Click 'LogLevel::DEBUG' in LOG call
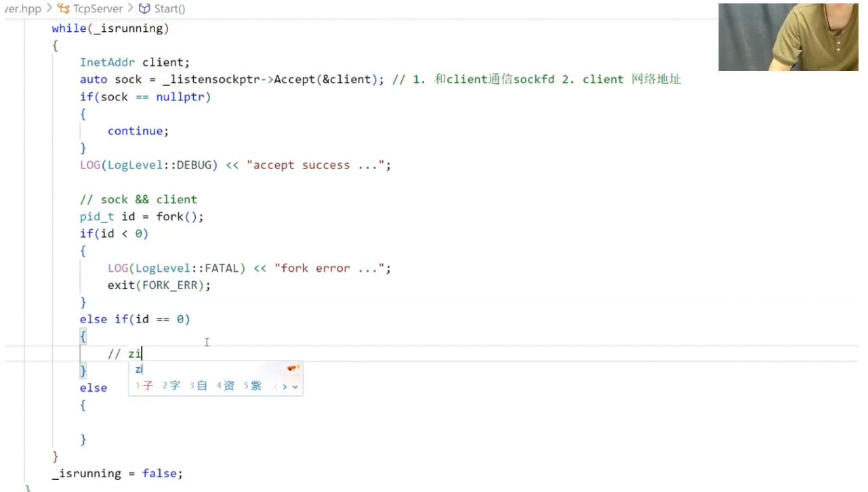The width and height of the screenshot is (868, 492). click(x=159, y=165)
